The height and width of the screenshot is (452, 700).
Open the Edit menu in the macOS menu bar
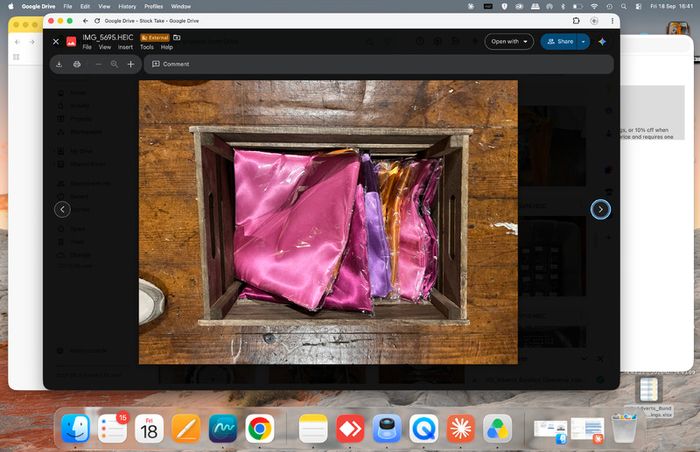tap(85, 6)
